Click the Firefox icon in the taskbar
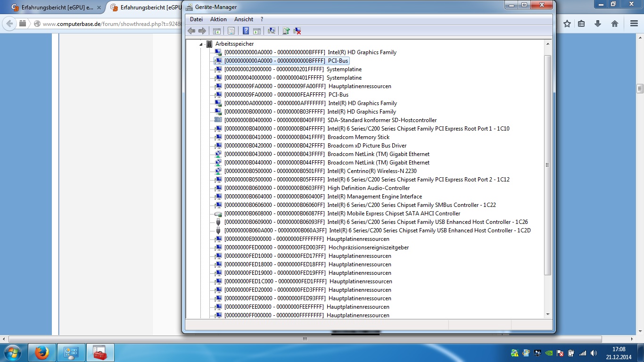The height and width of the screenshot is (362, 644). (42, 353)
